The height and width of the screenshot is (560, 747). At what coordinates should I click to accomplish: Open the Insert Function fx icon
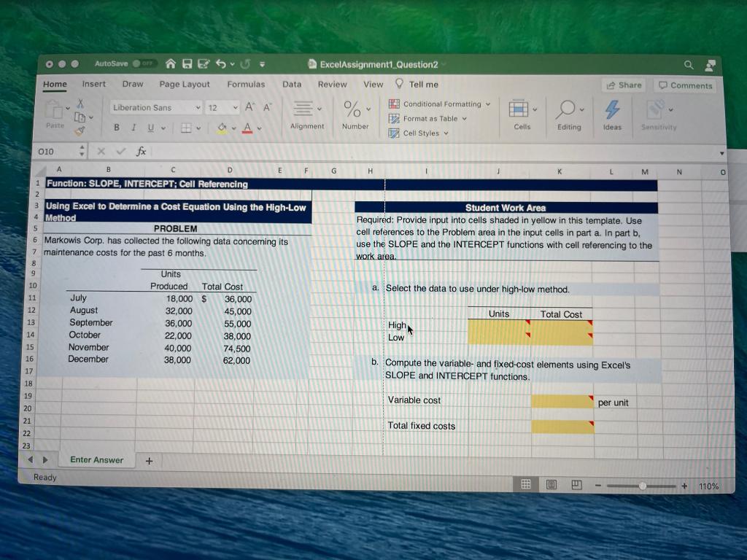click(141, 151)
